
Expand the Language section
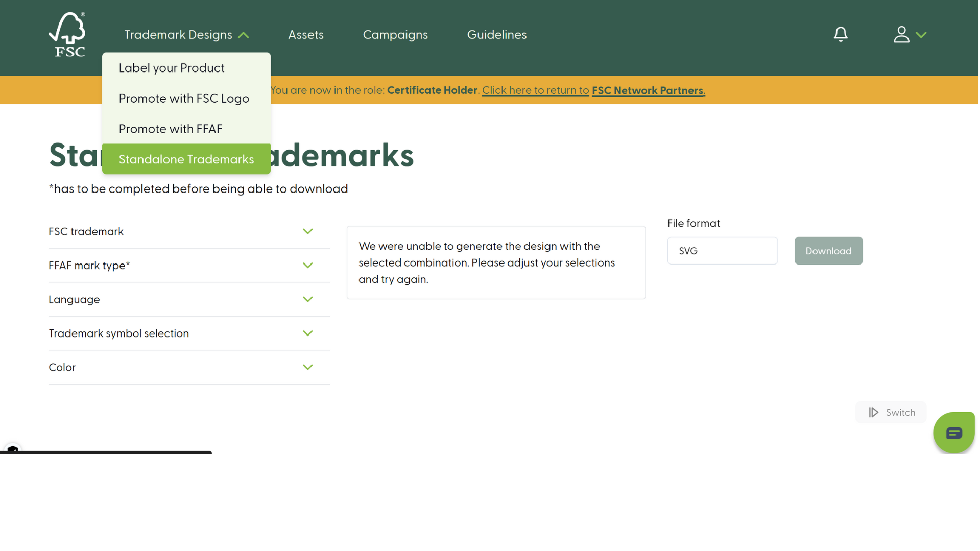coord(307,299)
